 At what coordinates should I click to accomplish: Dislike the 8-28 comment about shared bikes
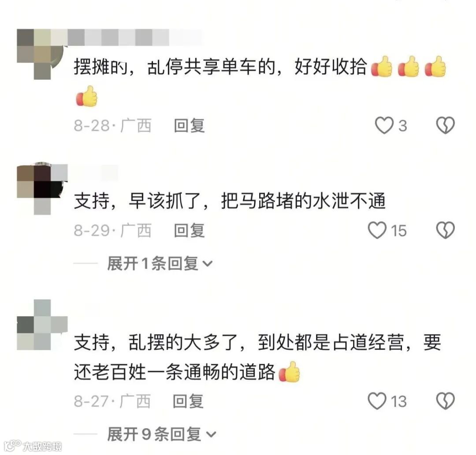(445, 125)
